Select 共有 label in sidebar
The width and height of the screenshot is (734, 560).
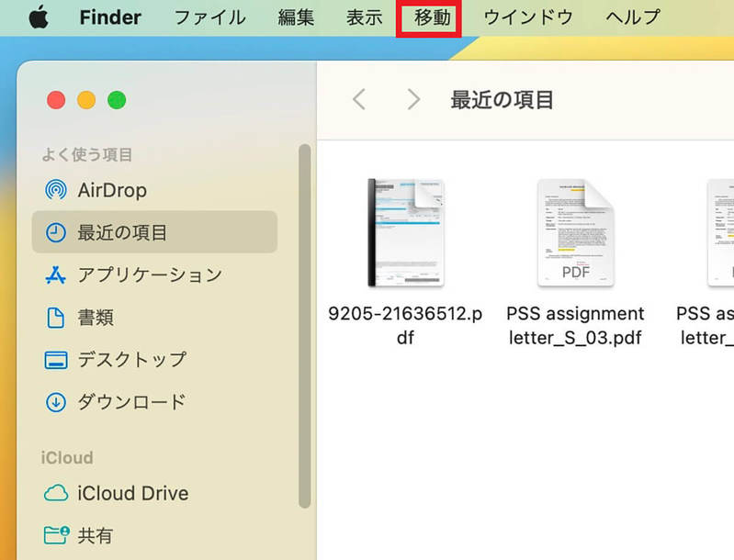click(x=96, y=535)
